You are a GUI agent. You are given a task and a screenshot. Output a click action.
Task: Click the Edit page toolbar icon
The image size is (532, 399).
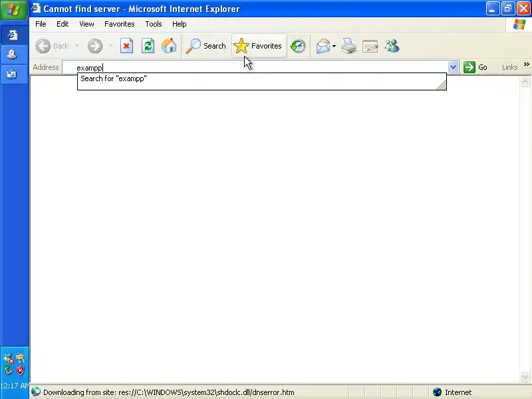click(x=370, y=46)
